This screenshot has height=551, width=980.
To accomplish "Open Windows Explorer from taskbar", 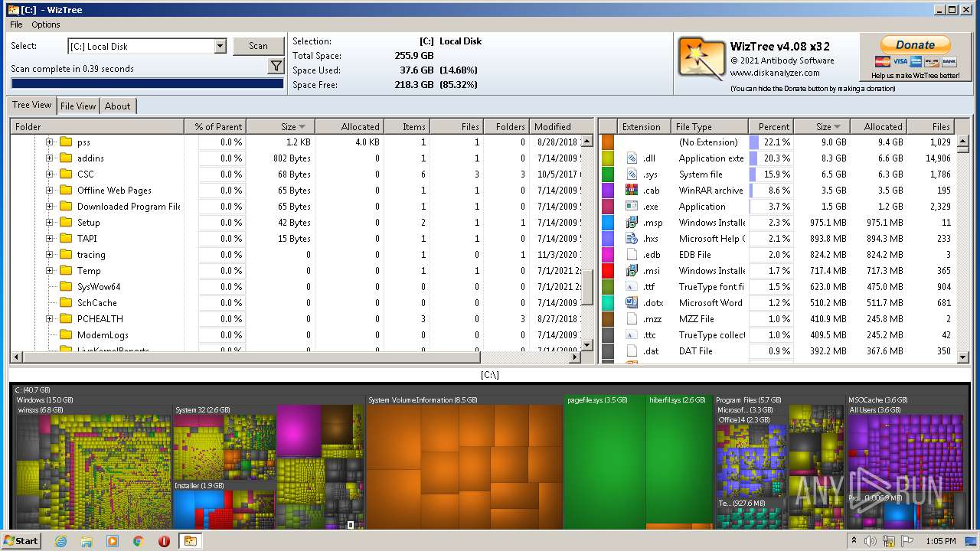I will [87, 541].
